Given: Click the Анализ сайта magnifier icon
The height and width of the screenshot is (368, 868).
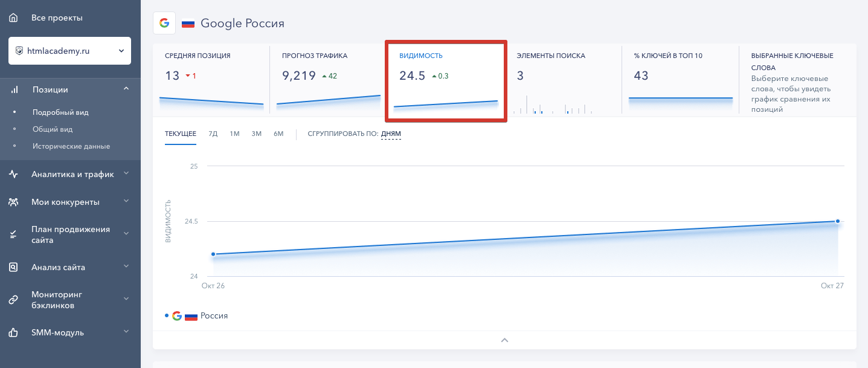Looking at the screenshot, I should pyautogui.click(x=13, y=267).
